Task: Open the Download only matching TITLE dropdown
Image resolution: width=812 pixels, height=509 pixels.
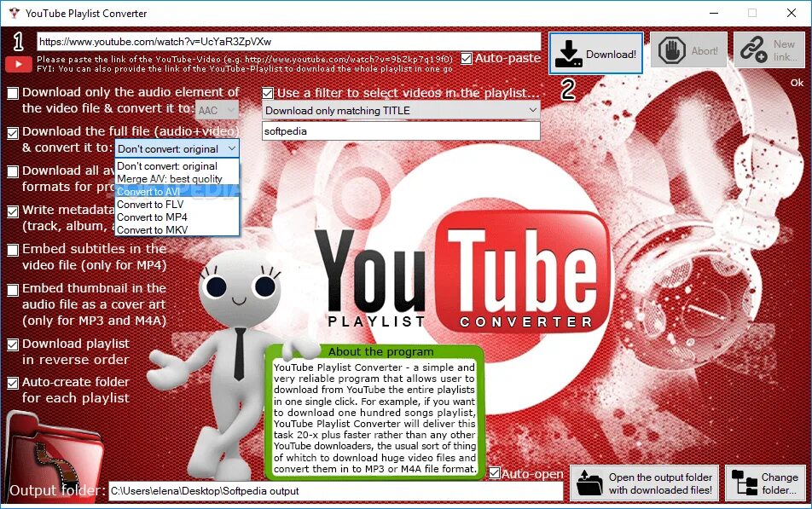Action: click(x=402, y=110)
